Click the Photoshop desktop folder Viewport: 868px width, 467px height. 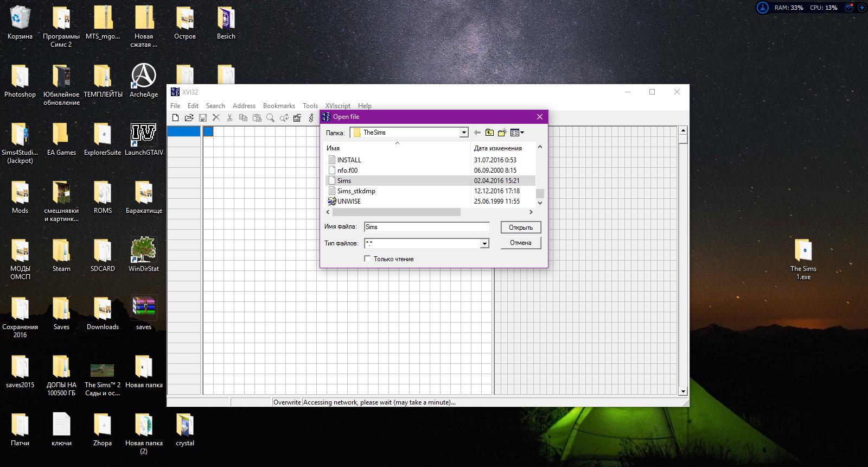point(20,81)
